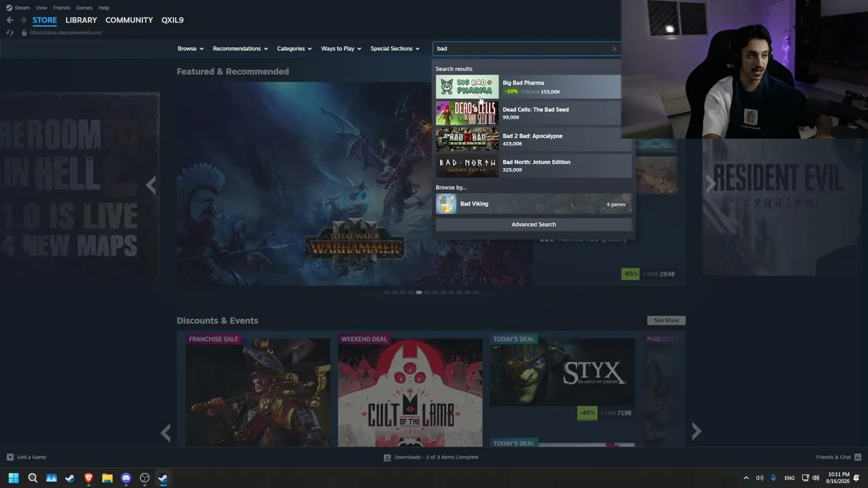Open the Games menu
This screenshot has height=488, width=868.
coord(84,7)
